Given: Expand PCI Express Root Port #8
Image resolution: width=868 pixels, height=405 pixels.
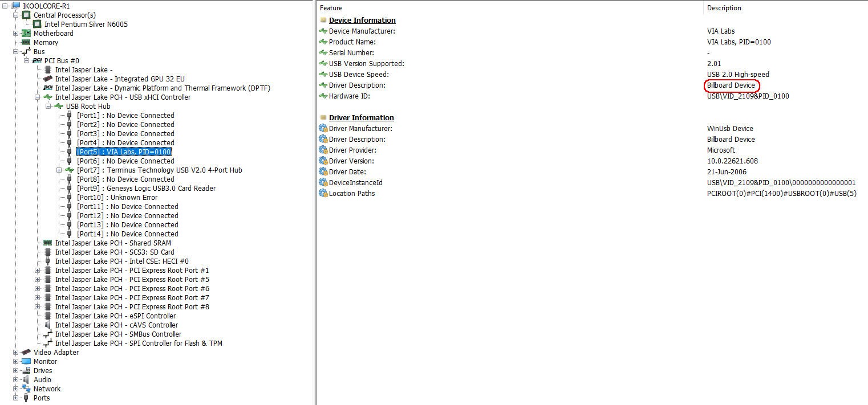Looking at the screenshot, I should (x=38, y=306).
